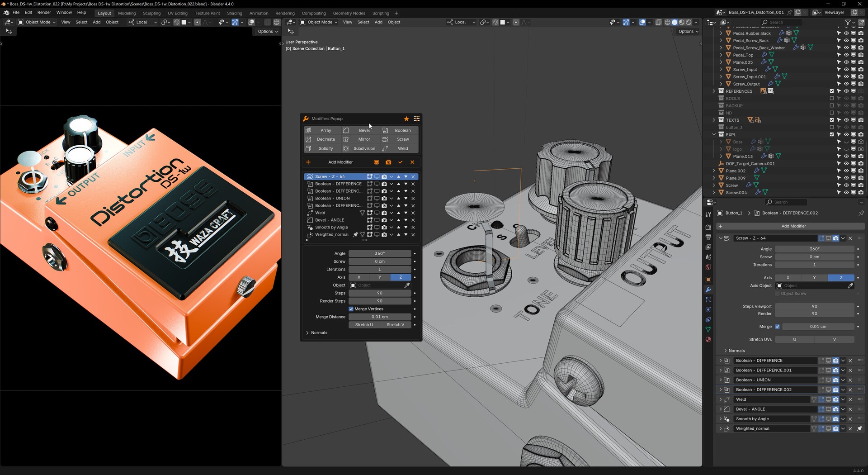Screen dimensions: 868x475
Task: Select rendered viewport shading in right viewport
Action: coord(689,22)
